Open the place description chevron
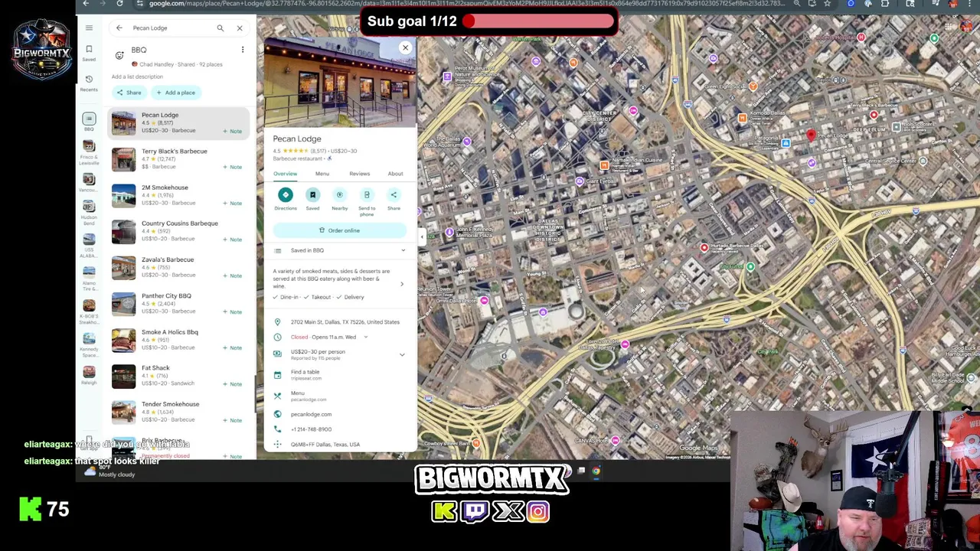The image size is (980, 551). (402, 284)
